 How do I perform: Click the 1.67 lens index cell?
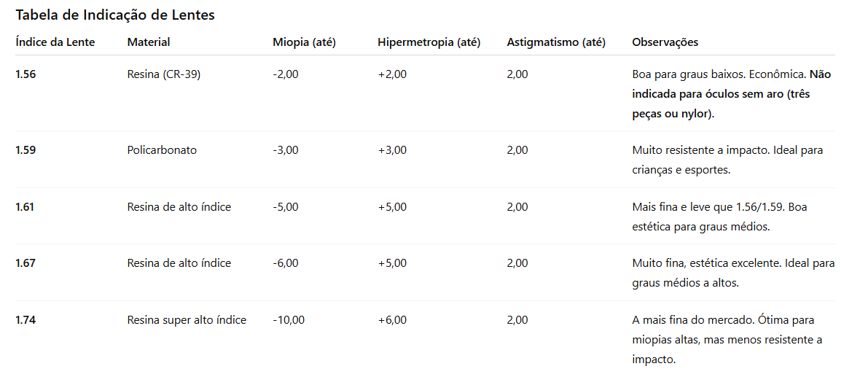(26, 263)
